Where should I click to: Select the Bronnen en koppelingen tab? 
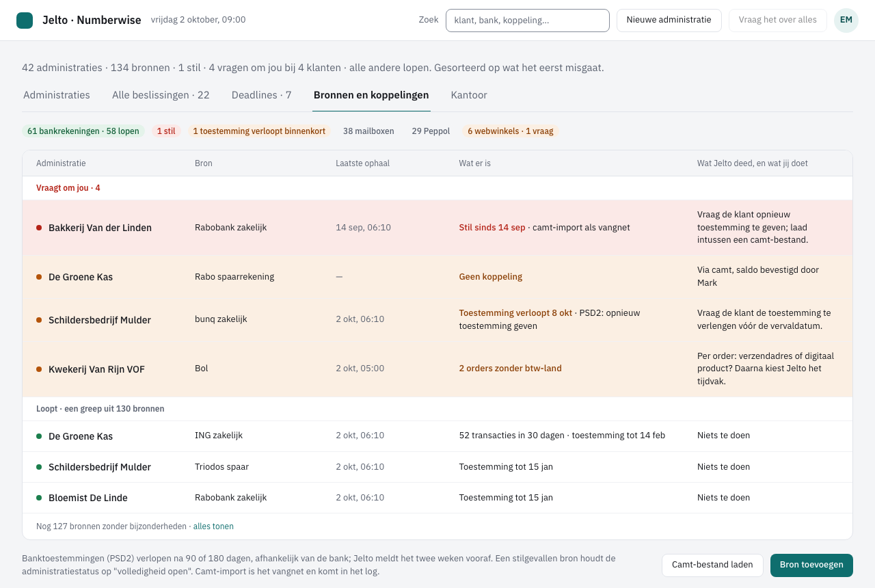click(371, 95)
